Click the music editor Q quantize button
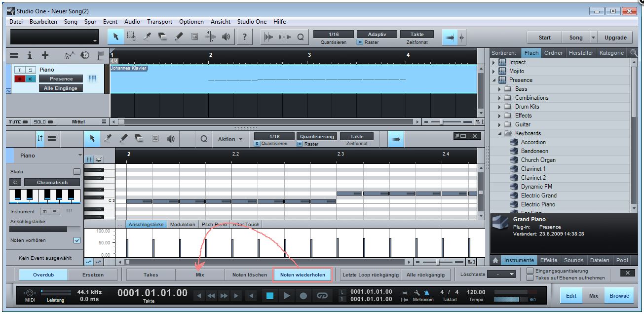The height and width of the screenshot is (314, 644). click(x=203, y=139)
